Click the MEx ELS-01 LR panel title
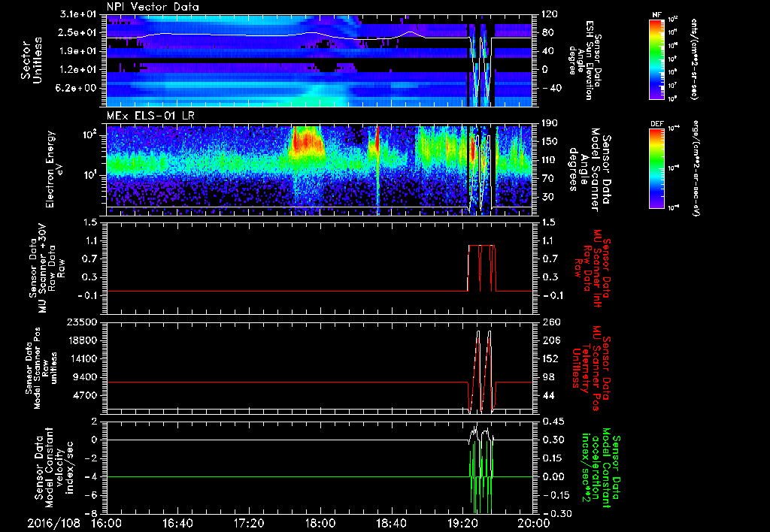This screenshot has height=532, width=770. tap(150, 116)
